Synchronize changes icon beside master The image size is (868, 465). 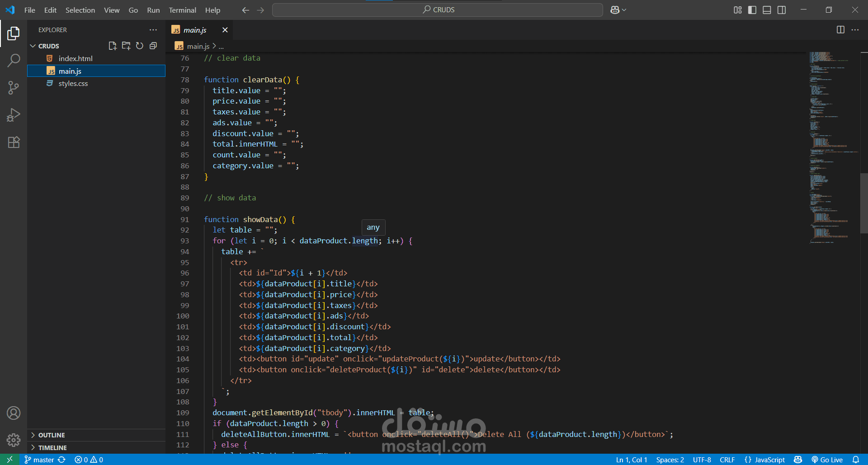pyautogui.click(x=62, y=460)
